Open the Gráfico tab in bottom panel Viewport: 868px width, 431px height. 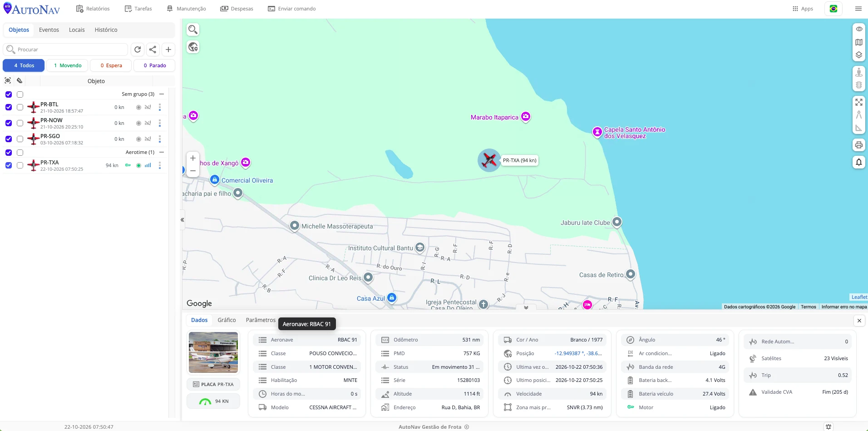pos(227,320)
